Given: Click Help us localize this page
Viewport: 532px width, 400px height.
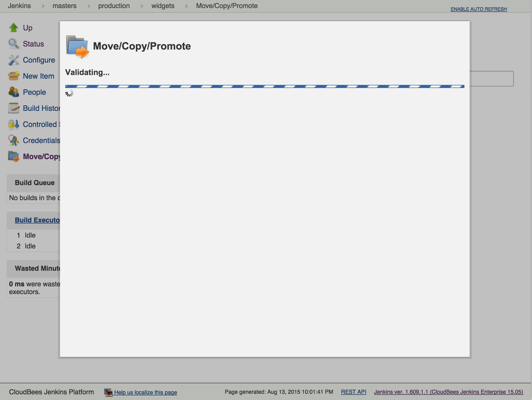Looking at the screenshot, I should [x=146, y=392].
